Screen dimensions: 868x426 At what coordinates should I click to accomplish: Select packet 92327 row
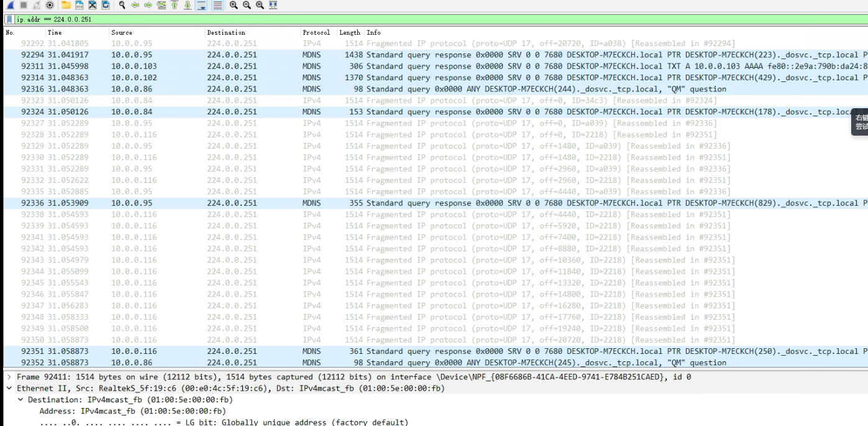pos(435,123)
